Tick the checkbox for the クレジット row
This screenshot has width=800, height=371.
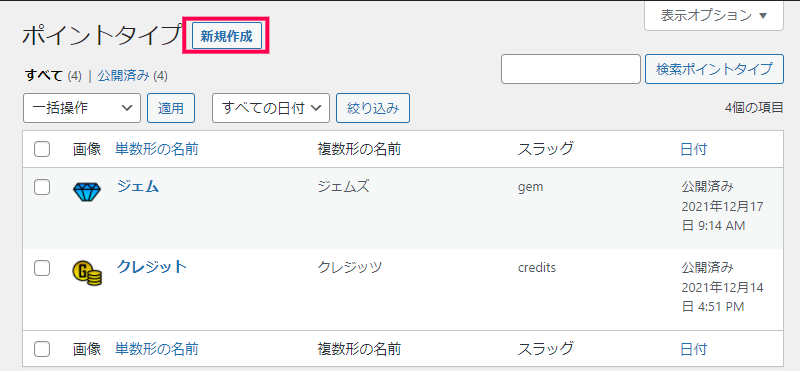(x=42, y=268)
